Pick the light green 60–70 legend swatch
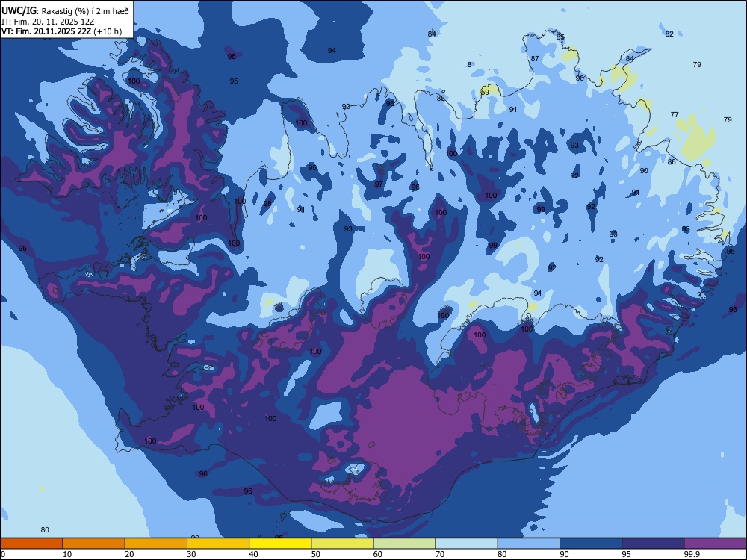The width and height of the screenshot is (747, 560). coord(404,544)
